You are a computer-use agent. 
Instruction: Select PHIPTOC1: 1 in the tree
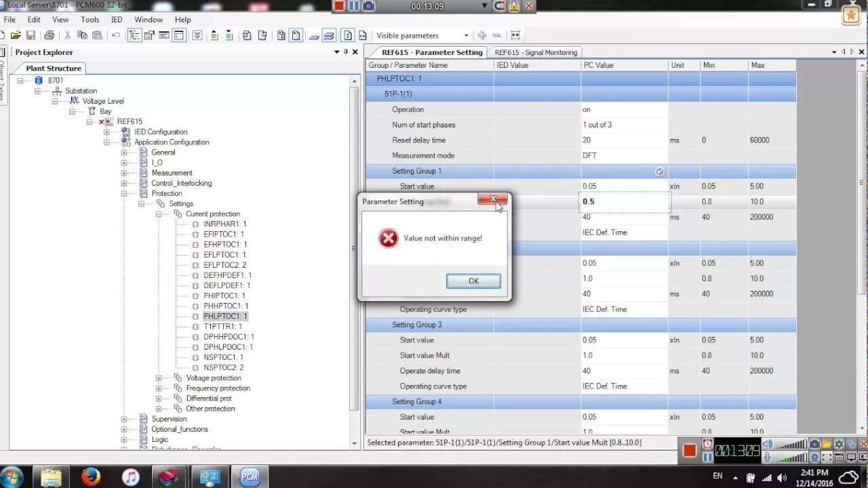pos(224,296)
